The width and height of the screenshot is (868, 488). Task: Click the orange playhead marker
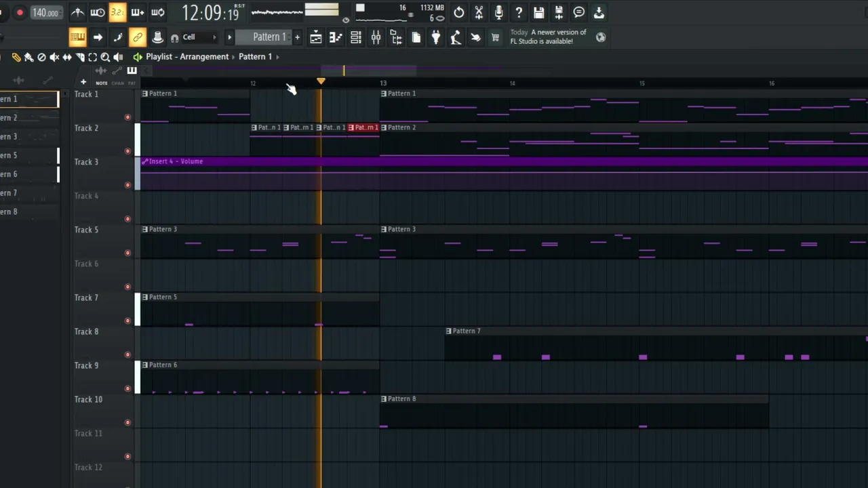pos(321,81)
